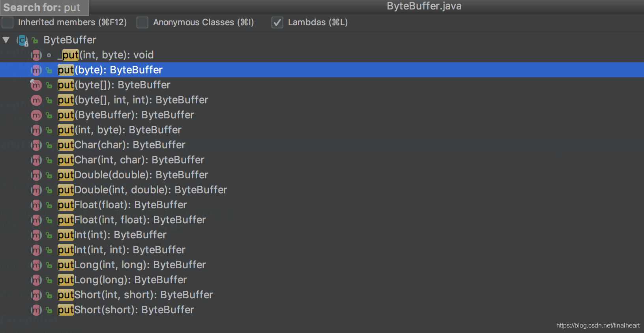Click method icon beside putDouble(double)
This screenshot has width=644, height=333.
[36, 175]
